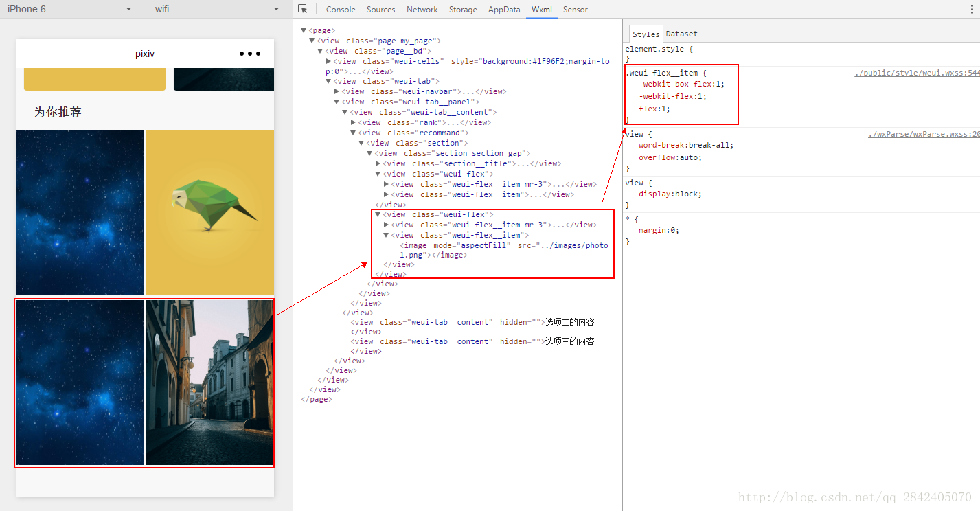980x511 pixels.
Task: Open the wxParse.wxss source file link
Action: pyautogui.click(x=923, y=134)
